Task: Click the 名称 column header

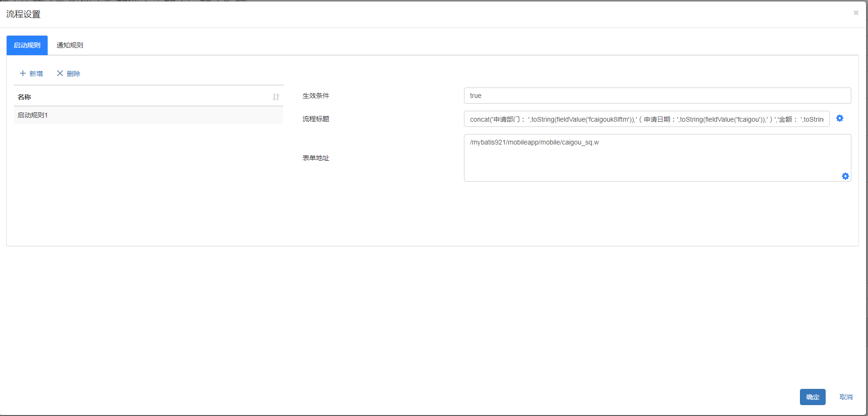Action: coord(24,97)
